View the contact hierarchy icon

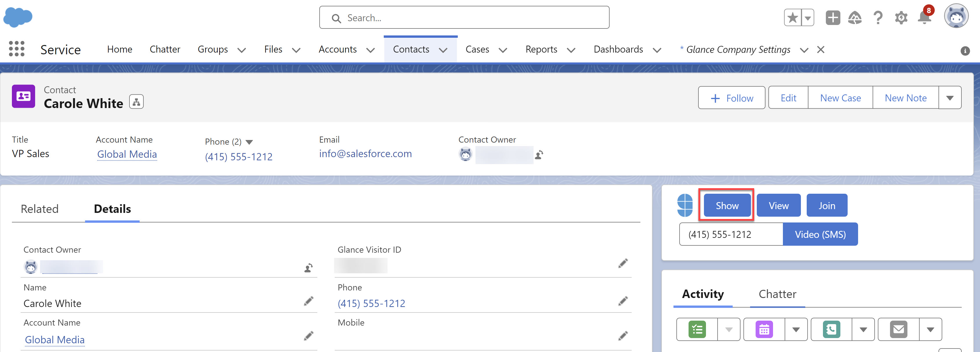tap(136, 102)
